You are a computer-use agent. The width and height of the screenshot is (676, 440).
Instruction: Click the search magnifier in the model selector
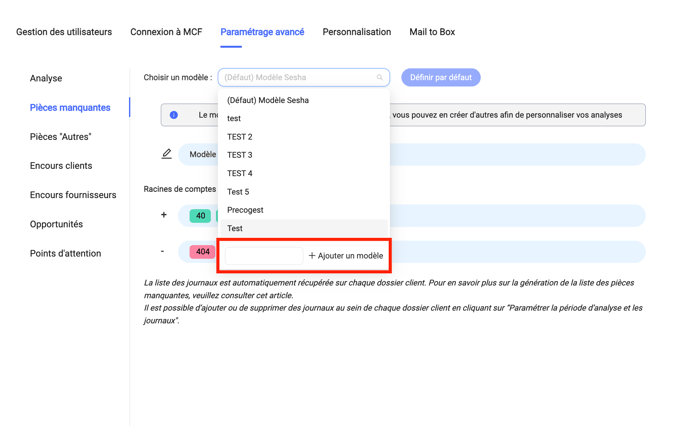point(380,77)
